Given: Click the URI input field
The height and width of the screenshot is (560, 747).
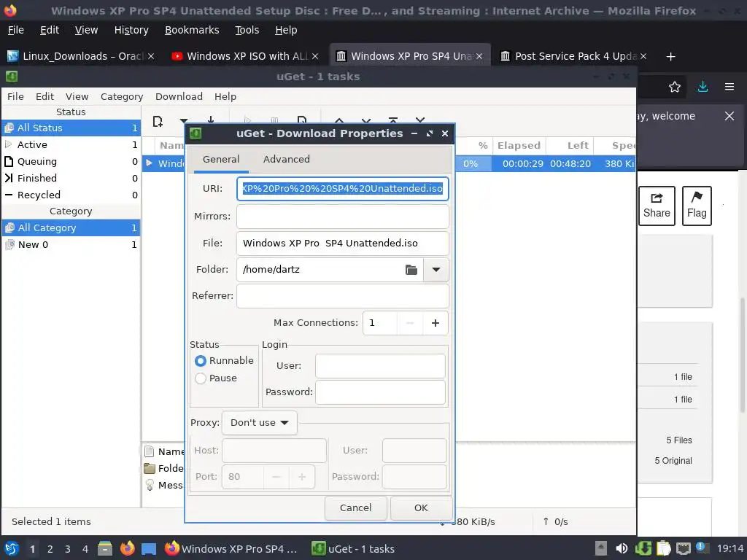Looking at the screenshot, I should point(343,189).
